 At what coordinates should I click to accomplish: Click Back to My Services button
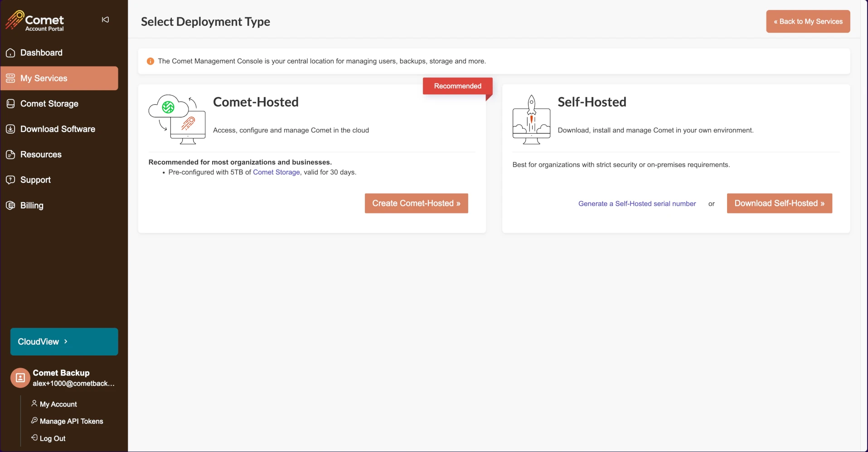pos(808,21)
